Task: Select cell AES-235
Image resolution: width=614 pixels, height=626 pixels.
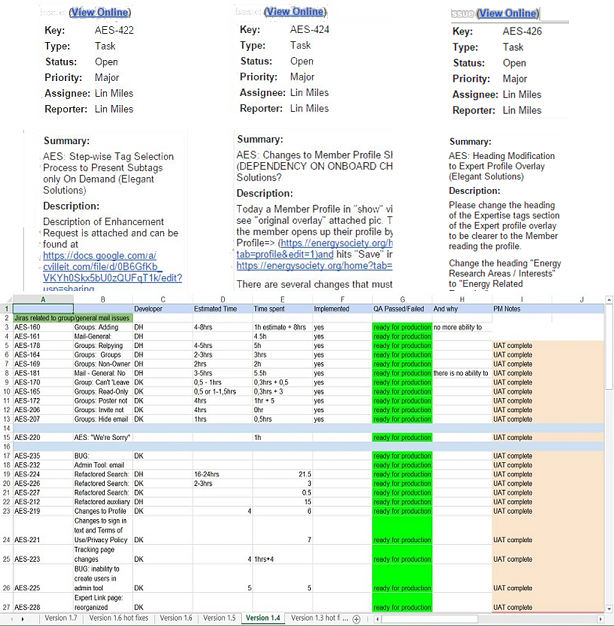Action: tap(43, 456)
